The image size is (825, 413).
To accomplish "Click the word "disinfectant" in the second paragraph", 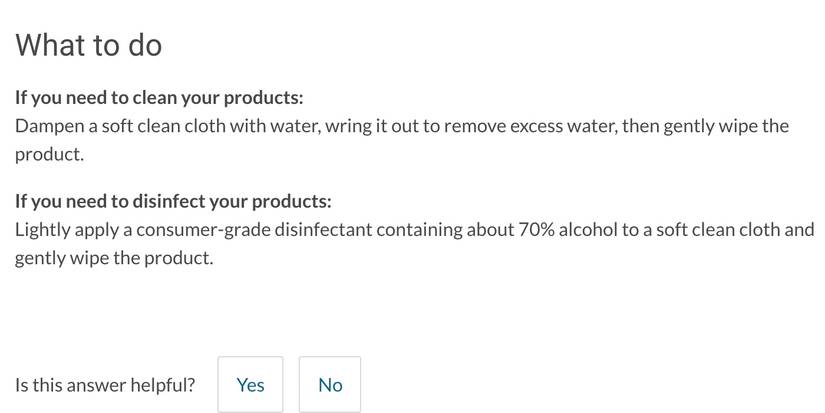I will click(x=319, y=230).
